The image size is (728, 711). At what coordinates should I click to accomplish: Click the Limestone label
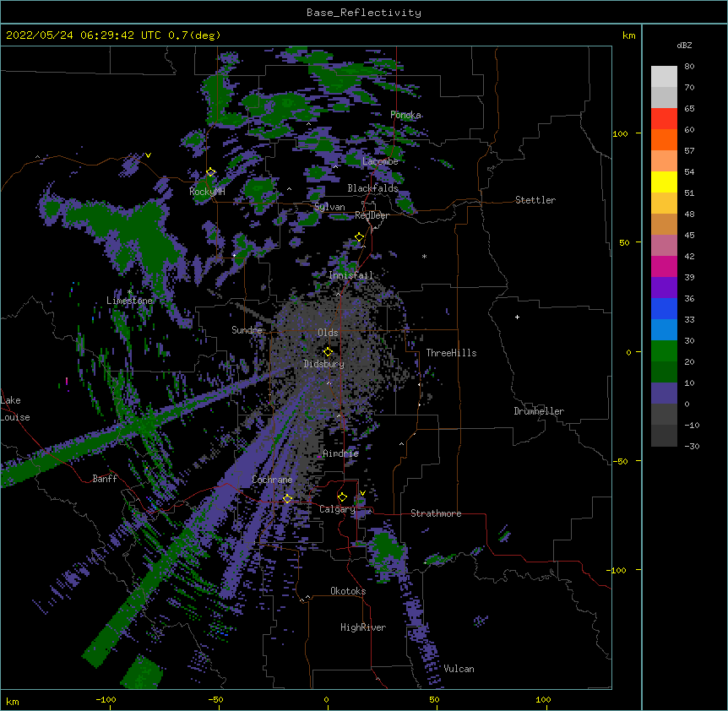(129, 301)
